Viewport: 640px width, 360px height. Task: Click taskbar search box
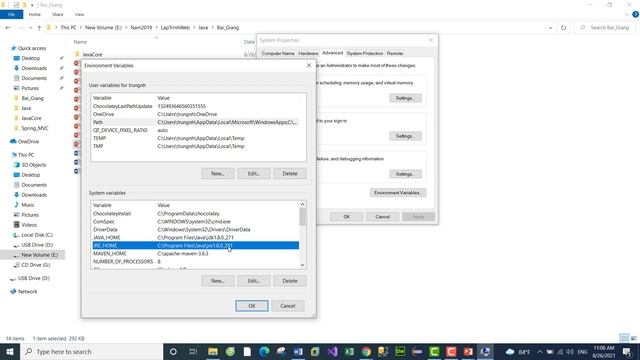[91, 351]
